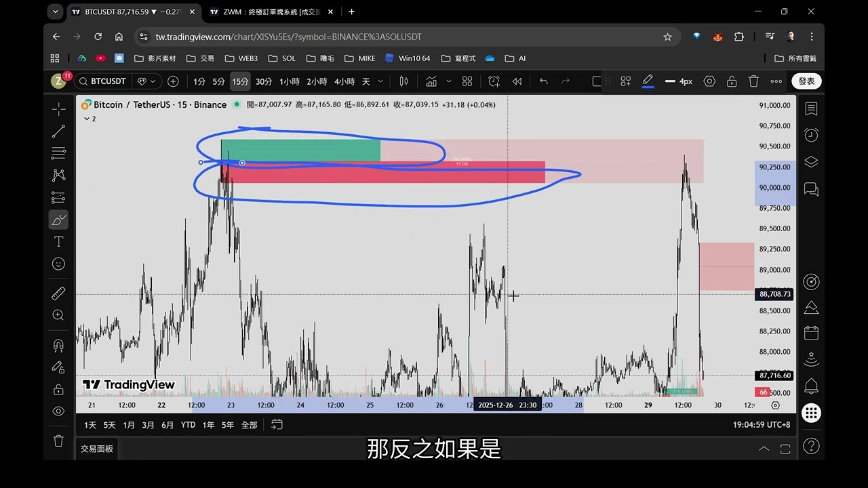
Task: Hide all drawings with eye icon
Action: 59,411
